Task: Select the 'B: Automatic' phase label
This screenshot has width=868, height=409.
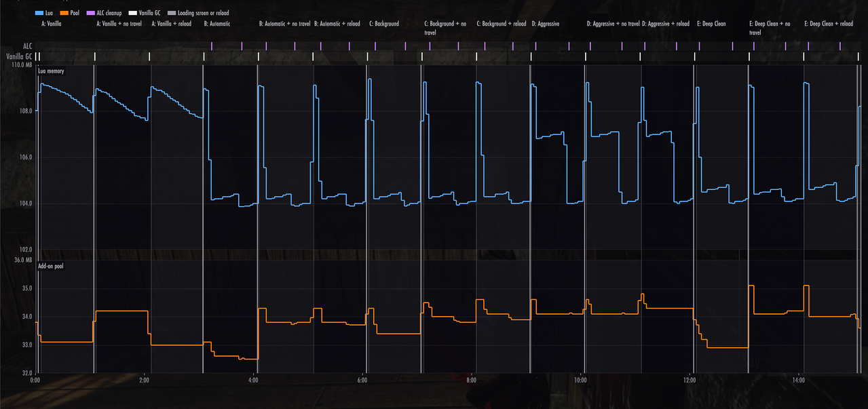Action: coord(217,24)
